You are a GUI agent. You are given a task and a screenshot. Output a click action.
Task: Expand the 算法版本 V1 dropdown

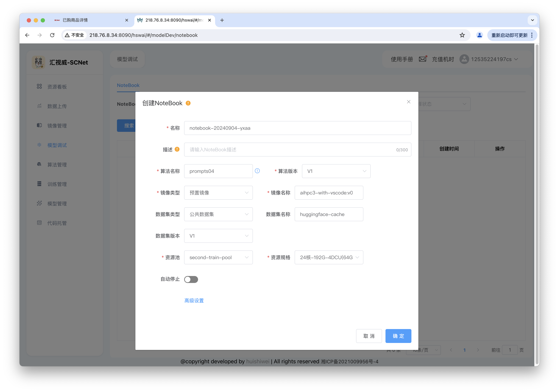pos(336,171)
